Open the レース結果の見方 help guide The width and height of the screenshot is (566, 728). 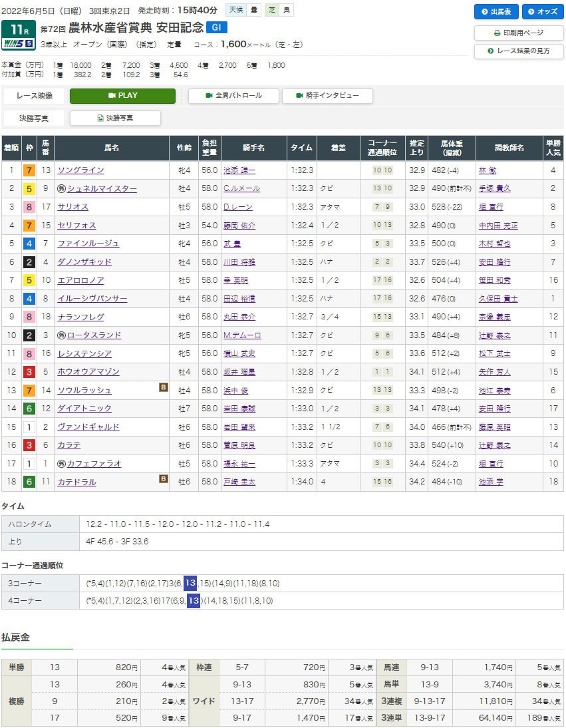[x=519, y=51]
